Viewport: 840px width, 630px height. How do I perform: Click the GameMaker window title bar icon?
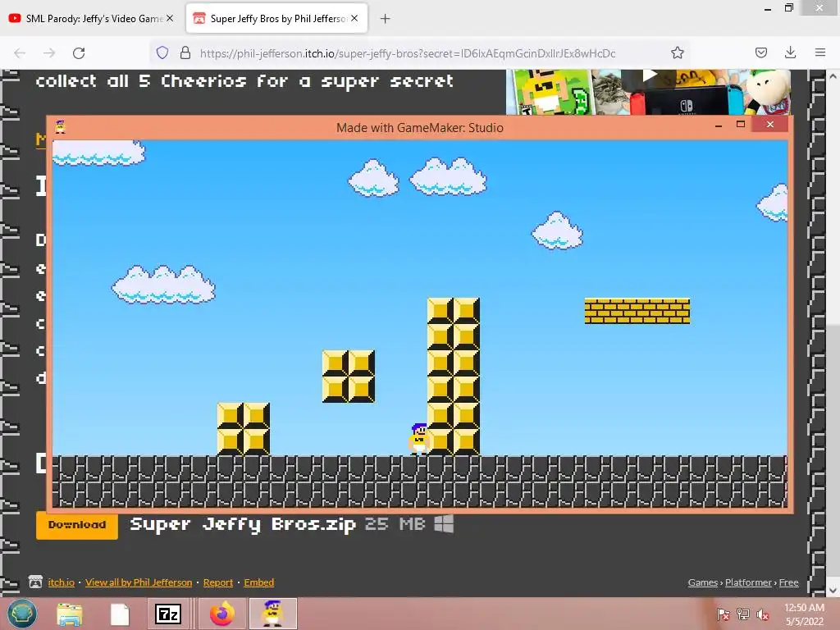[x=60, y=127]
